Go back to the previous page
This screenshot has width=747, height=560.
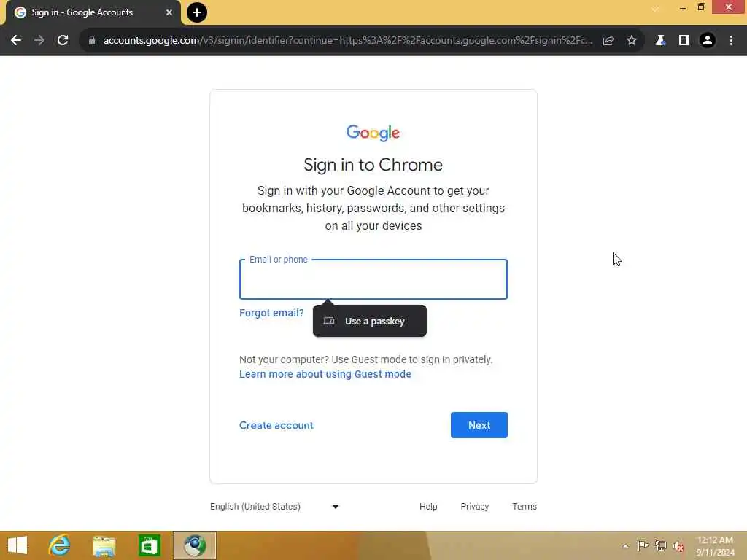click(16, 41)
